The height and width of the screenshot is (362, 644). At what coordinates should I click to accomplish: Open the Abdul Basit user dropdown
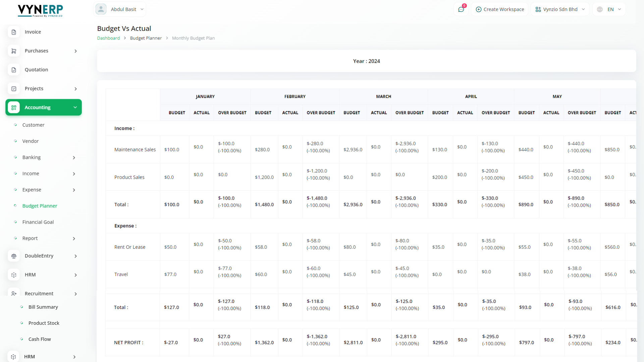120,9
